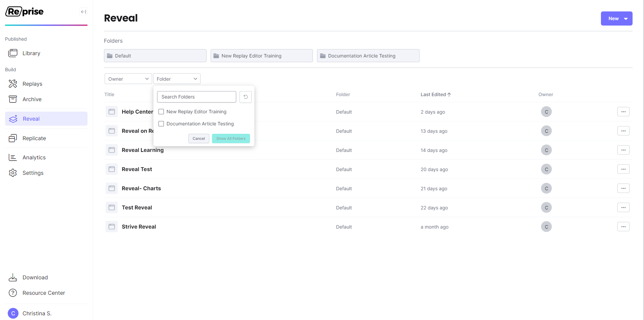Open more options for Test Reveal row
This screenshot has width=644, height=320.
623,207
